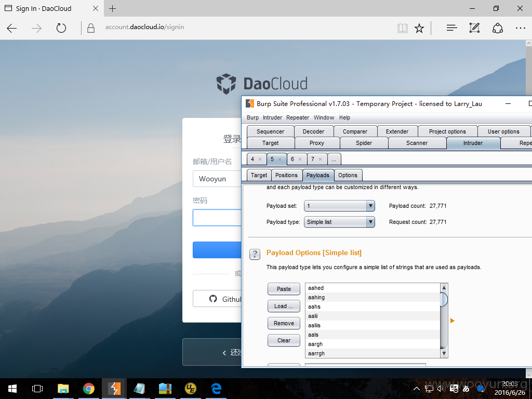Open the Payload set dropdown
The image size is (532, 399).
(339, 206)
